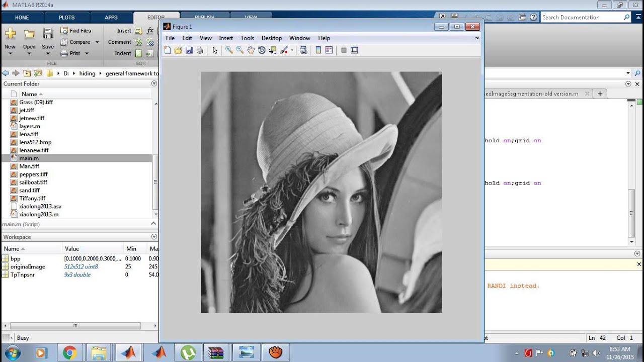Expand the New dropdown arrow

[10, 53]
